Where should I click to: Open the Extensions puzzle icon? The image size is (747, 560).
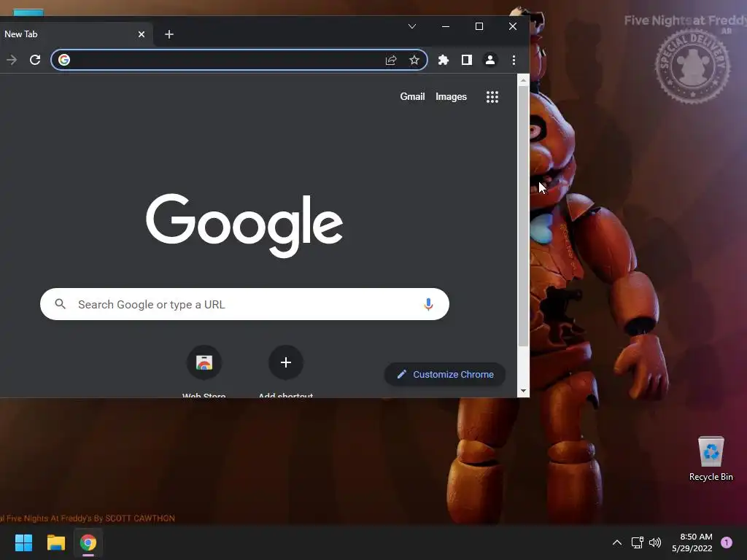(443, 60)
